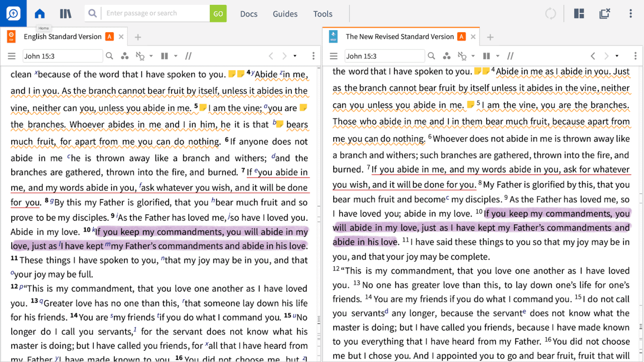Switch to the New Revised Standard Version tab
Image resolution: width=644 pixels, height=362 pixels.
point(400,36)
